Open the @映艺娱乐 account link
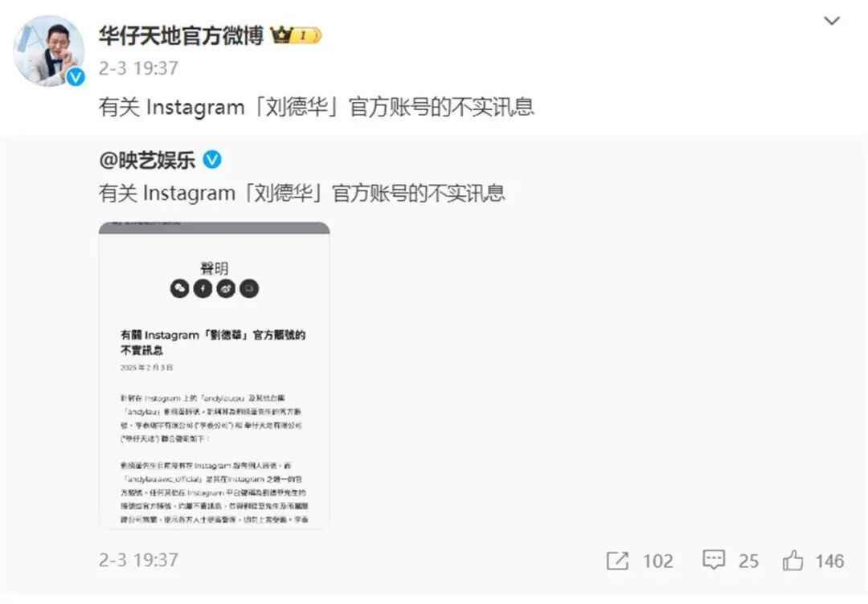This screenshot has height=604, width=868. tap(147, 160)
